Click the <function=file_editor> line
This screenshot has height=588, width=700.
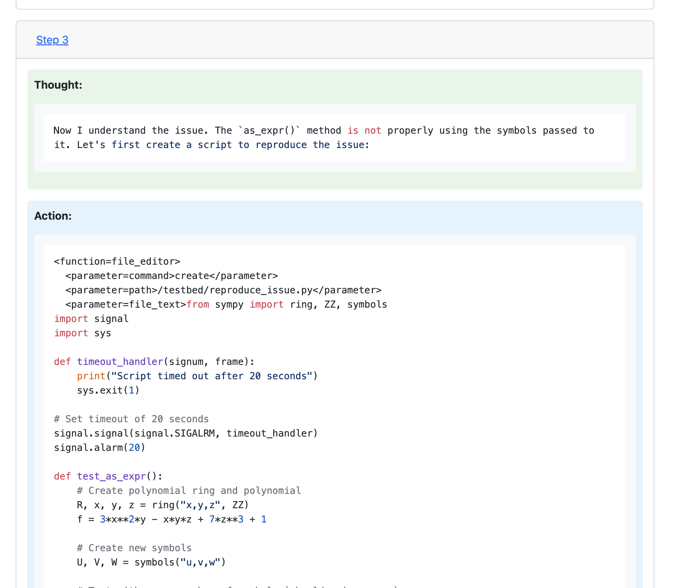[117, 262]
